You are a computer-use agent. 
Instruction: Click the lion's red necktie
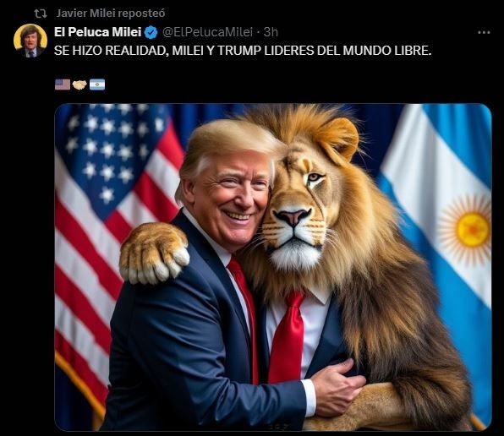(x=287, y=337)
